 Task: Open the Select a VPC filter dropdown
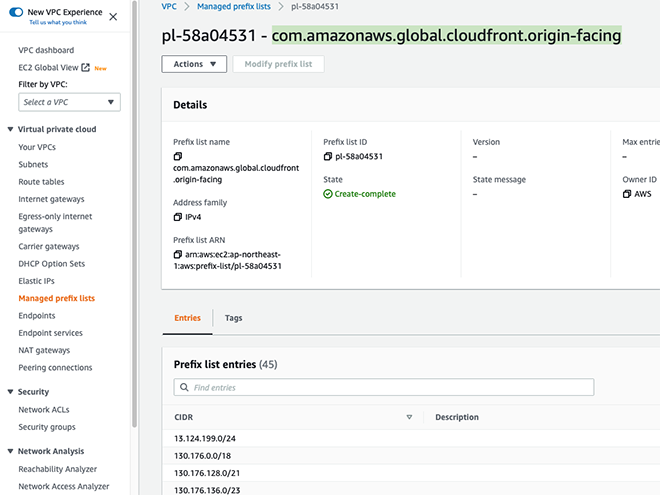[69, 102]
